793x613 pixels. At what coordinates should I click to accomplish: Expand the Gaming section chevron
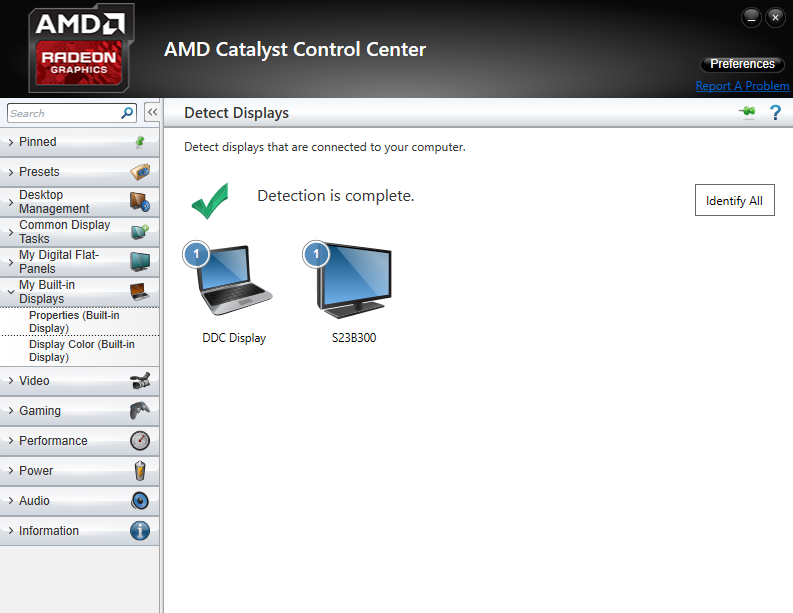coord(11,411)
